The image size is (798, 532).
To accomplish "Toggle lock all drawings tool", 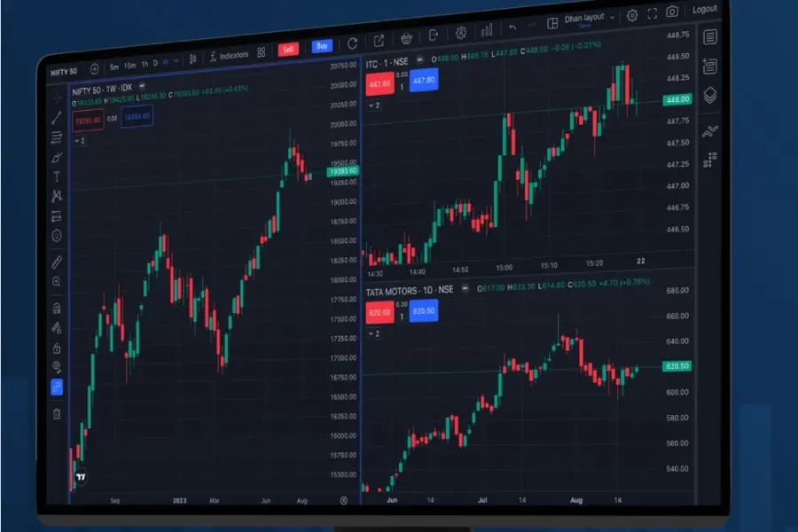I will pyautogui.click(x=57, y=348).
